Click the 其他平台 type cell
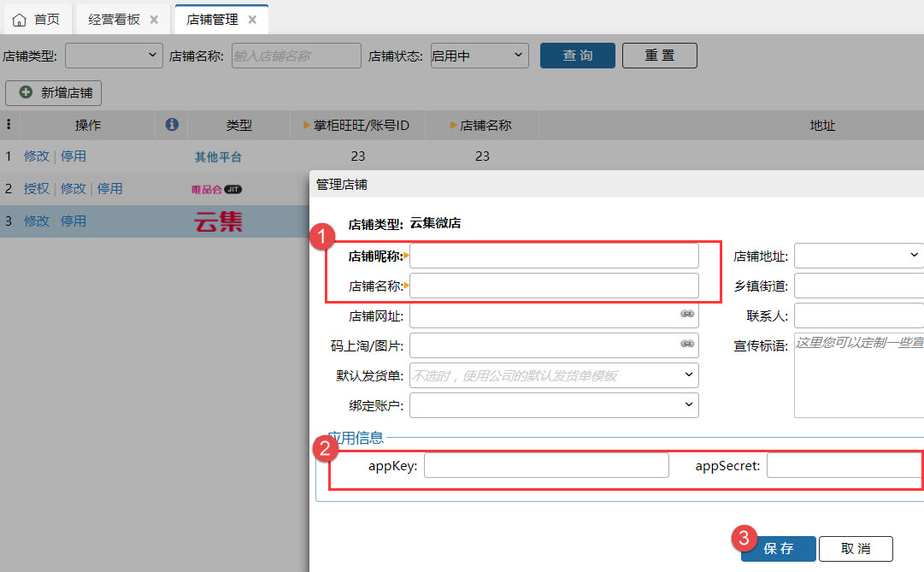The height and width of the screenshot is (572, 924). click(218, 156)
